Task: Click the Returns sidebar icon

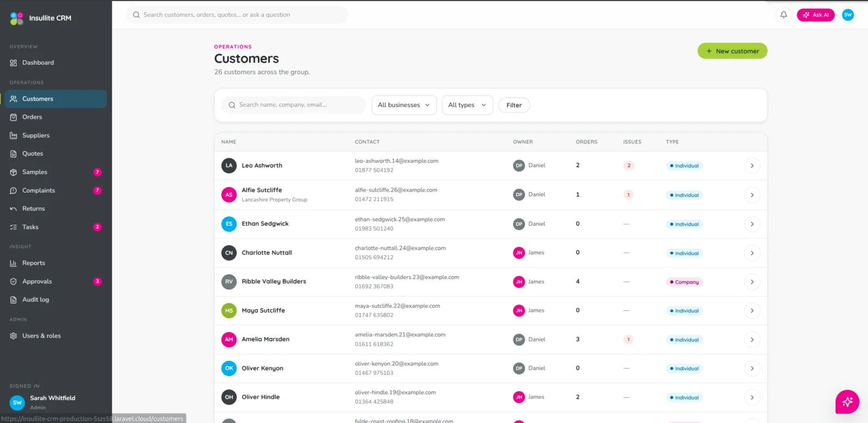Action: pos(14,209)
